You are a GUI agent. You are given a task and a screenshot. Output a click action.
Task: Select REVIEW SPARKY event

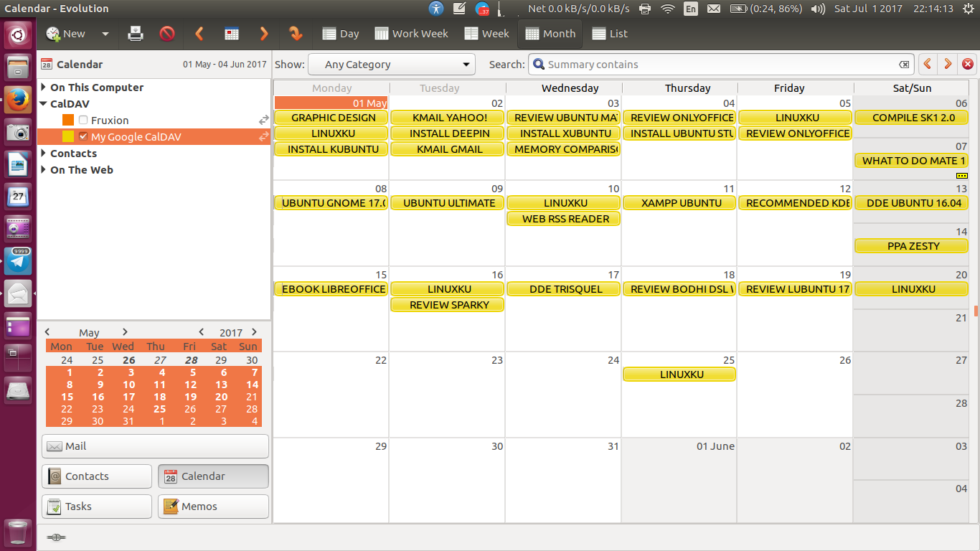448,305
